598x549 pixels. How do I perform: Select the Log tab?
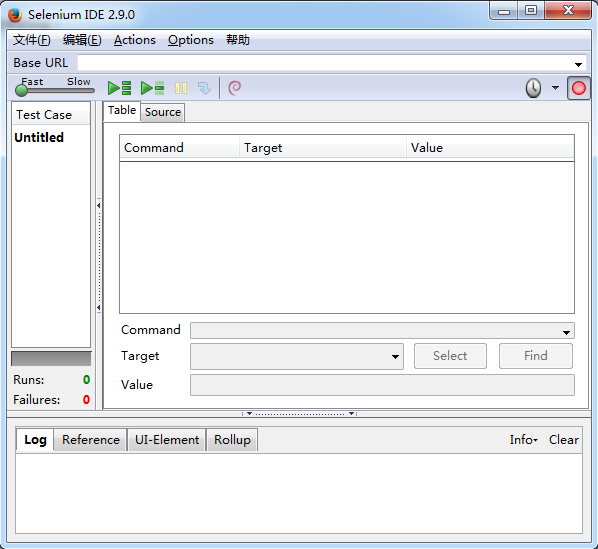[35, 440]
